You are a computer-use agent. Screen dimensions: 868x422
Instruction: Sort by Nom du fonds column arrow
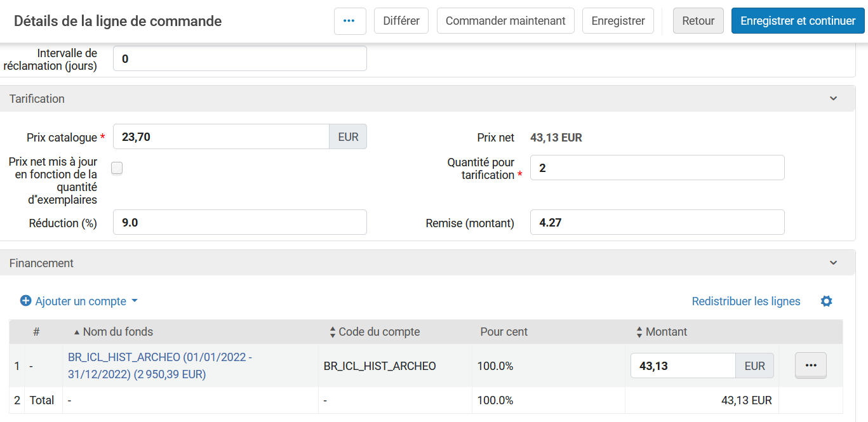(x=77, y=332)
